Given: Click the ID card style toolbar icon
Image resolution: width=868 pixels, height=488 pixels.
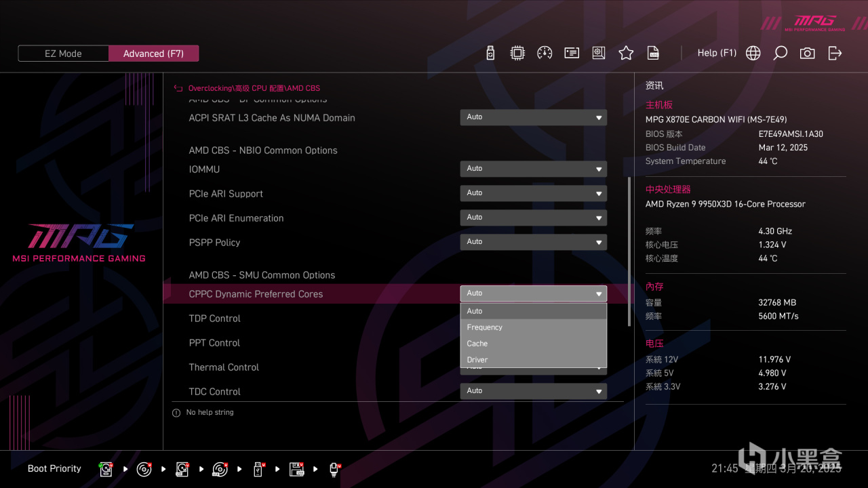Looking at the screenshot, I should [572, 53].
